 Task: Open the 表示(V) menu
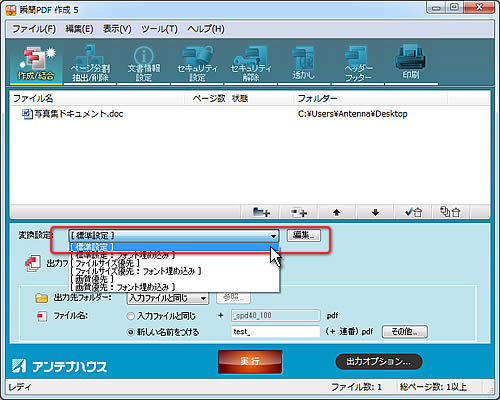point(117,29)
